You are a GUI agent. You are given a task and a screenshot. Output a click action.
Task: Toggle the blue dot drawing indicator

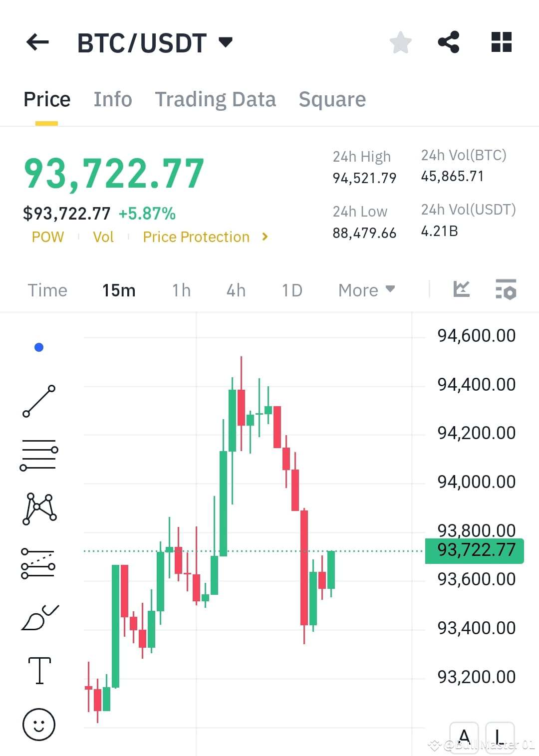pyautogui.click(x=39, y=347)
